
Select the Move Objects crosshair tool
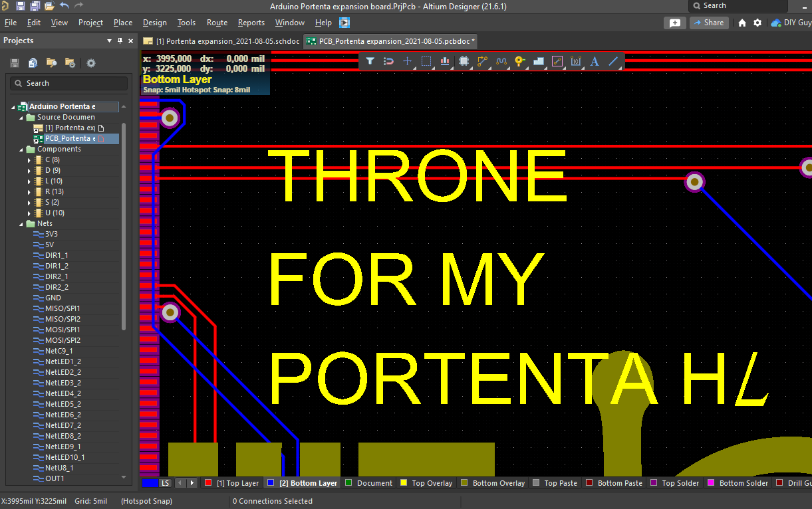[408, 61]
